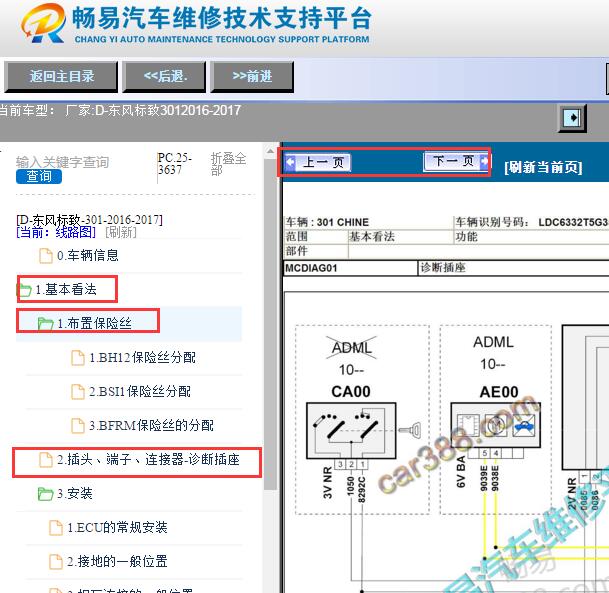Open 2.接地的一般位置 item
The width and height of the screenshot is (609, 593).
pos(117,562)
